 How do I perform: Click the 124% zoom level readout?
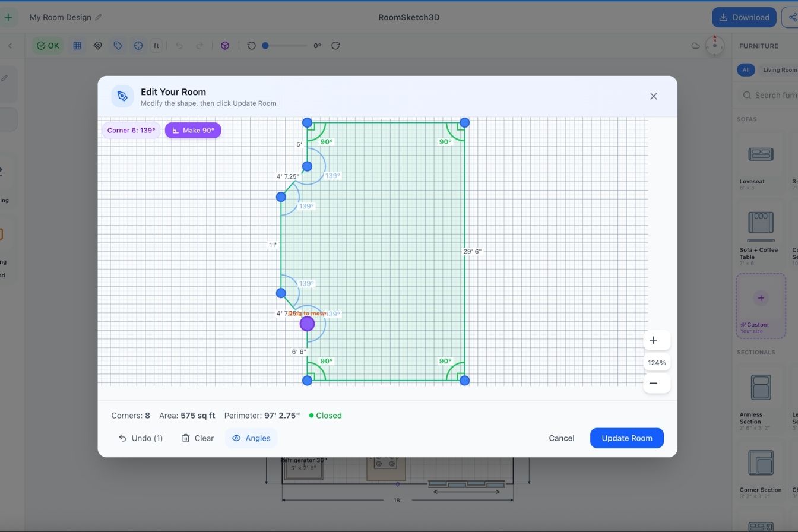(657, 362)
